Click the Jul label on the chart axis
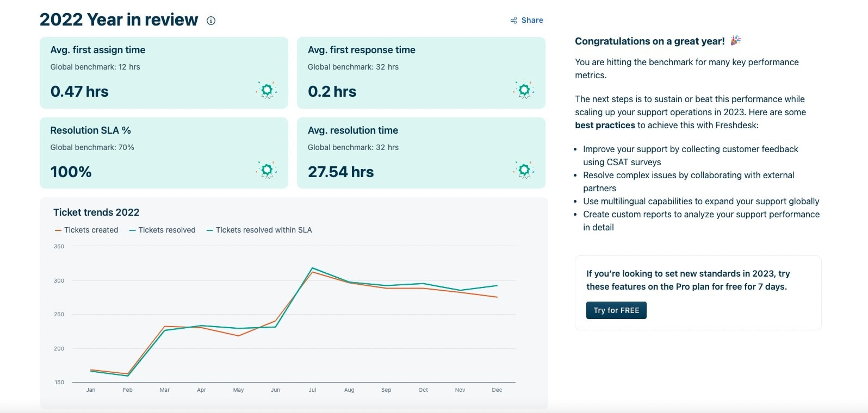Viewport: 868px width, 413px height. click(312, 390)
